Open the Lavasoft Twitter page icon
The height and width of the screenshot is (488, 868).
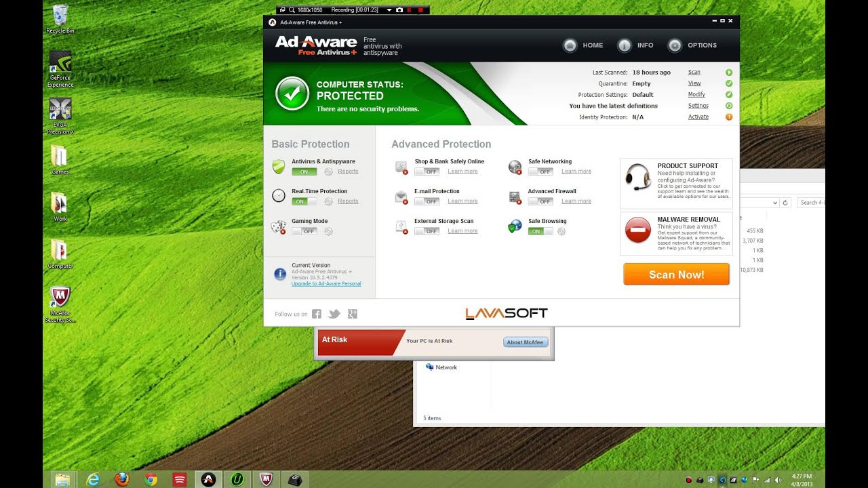coord(334,314)
